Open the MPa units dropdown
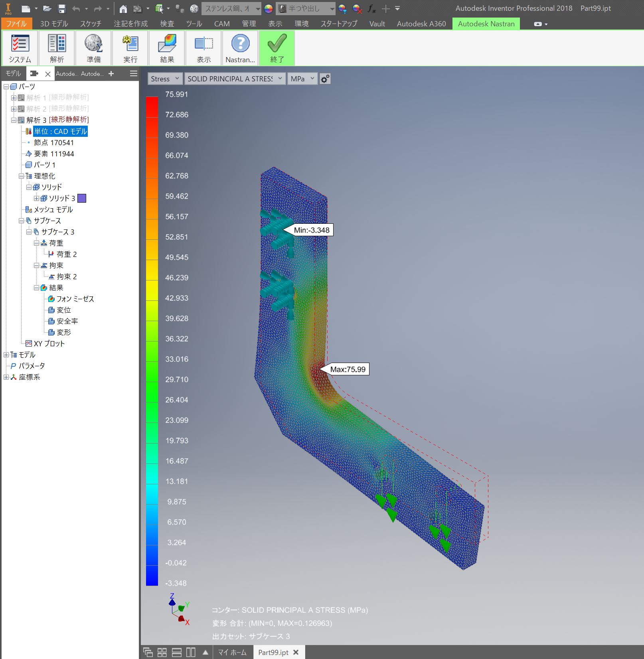The image size is (644, 659). click(x=302, y=79)
